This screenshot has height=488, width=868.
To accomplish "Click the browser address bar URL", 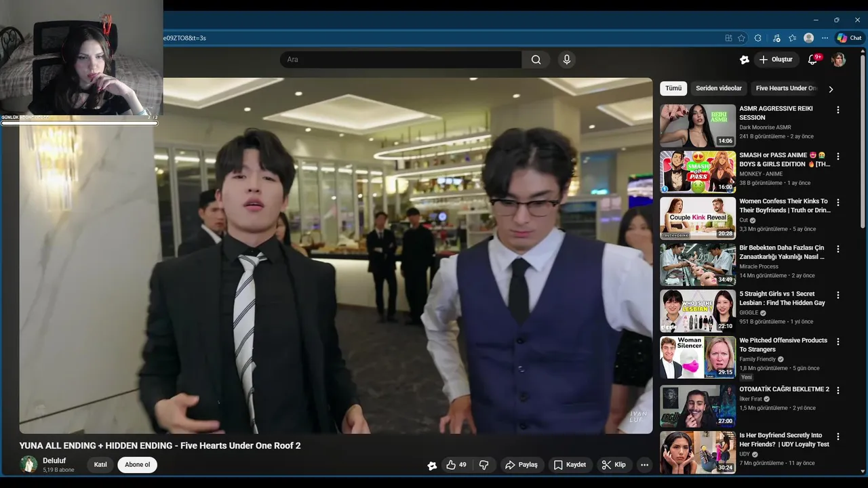I will [x=184, y=38].
